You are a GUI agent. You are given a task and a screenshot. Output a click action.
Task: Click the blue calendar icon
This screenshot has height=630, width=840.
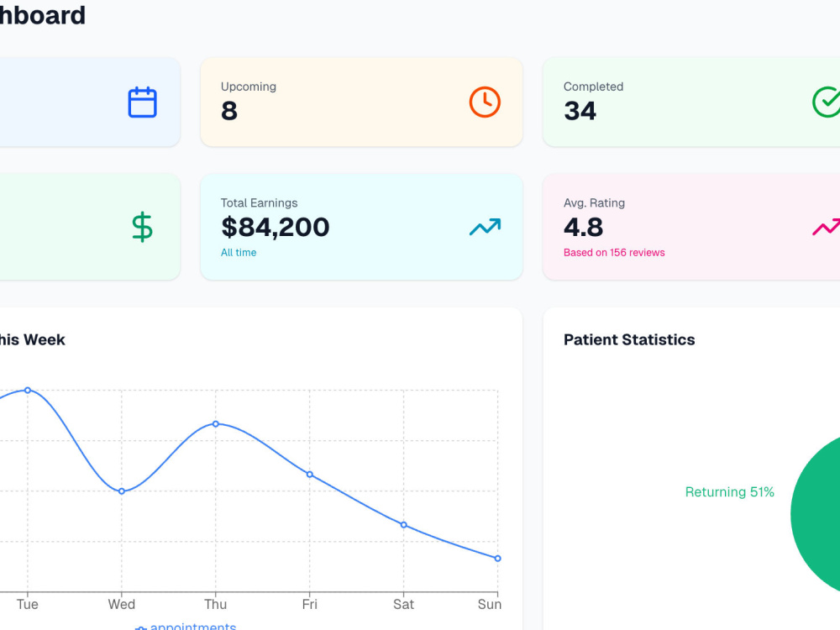(143, 102)
